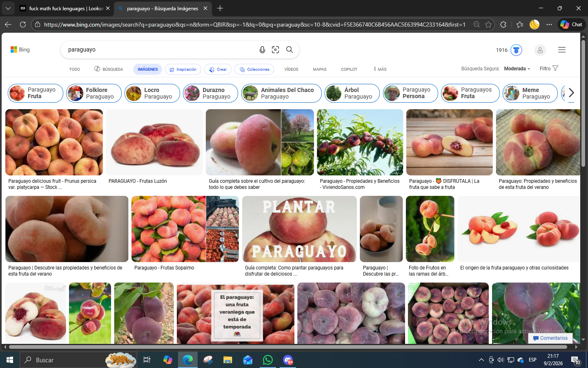This screenshot has width=588, height=368.
Task: Click the Crear button
Action: (218, 70)
